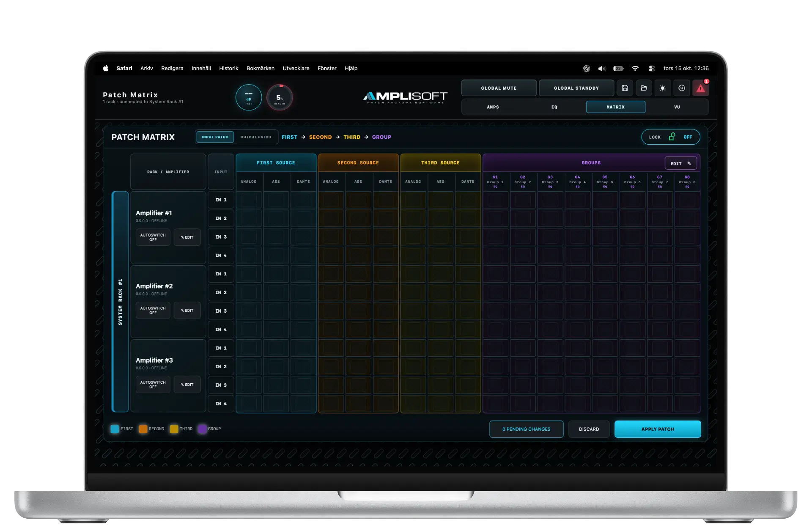Click the G7 Group 7 column header

tap(660, 181)
